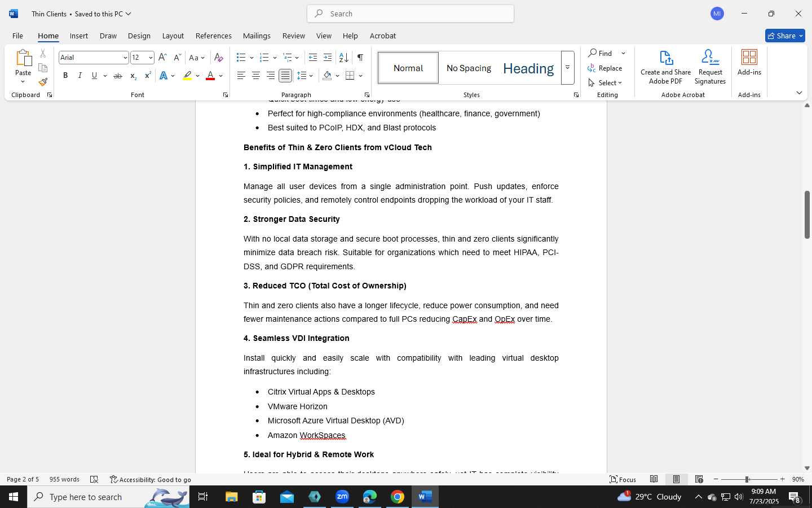812x508 pixels.
Task: Expand the styles gallery
Action: [x=568, y=68]
